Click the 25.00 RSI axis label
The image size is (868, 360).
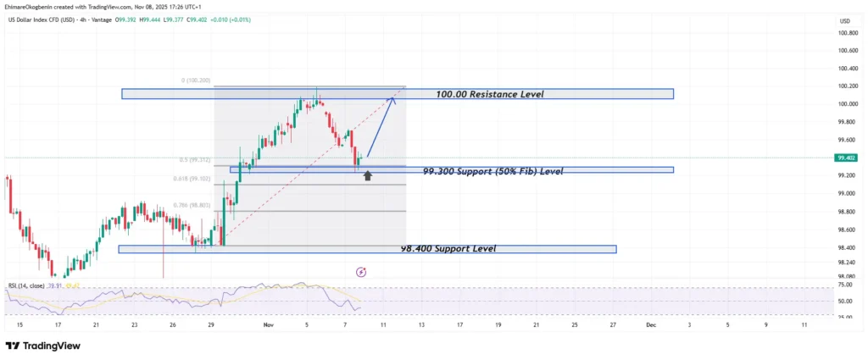(845, 316)
